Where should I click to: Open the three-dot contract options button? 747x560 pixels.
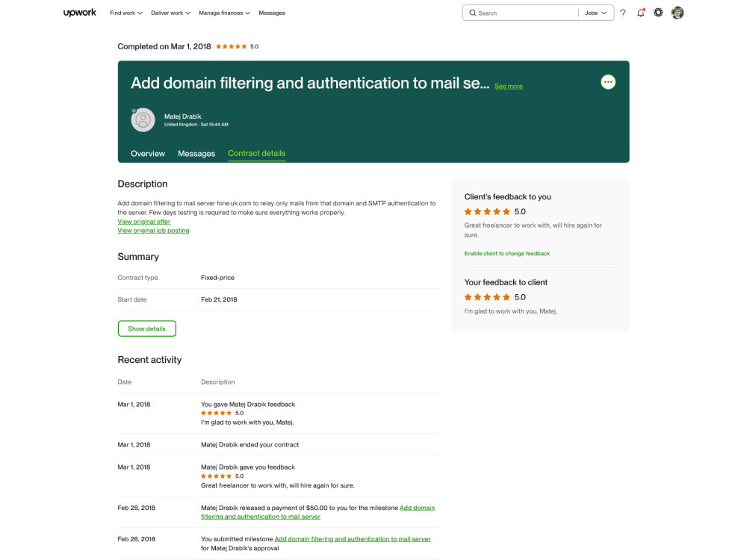(x=608, y=82)
